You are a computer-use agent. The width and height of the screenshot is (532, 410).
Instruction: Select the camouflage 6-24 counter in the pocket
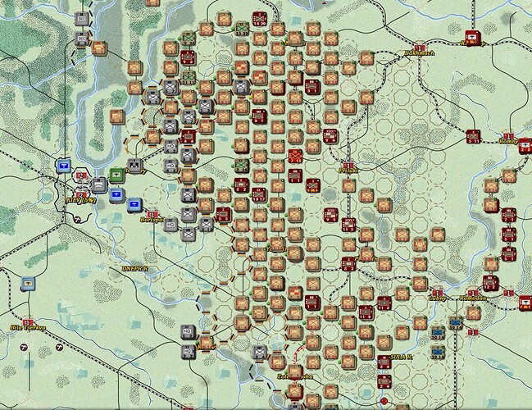tap(242, 166)
